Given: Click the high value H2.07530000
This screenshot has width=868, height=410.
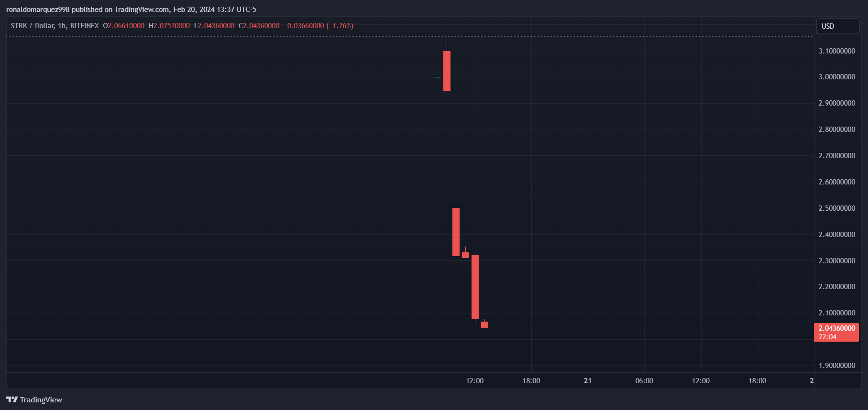Looking at the screenshot, I should click(169, 26).
